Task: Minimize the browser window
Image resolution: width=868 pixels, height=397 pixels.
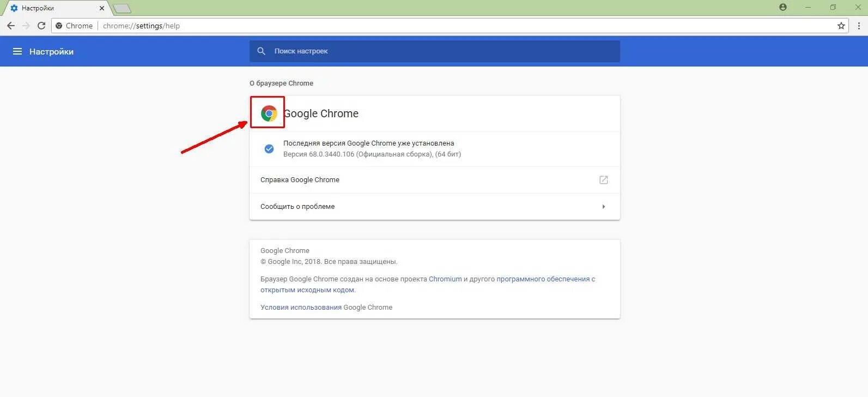Action: pyautogui.click(x=808, y=7)
